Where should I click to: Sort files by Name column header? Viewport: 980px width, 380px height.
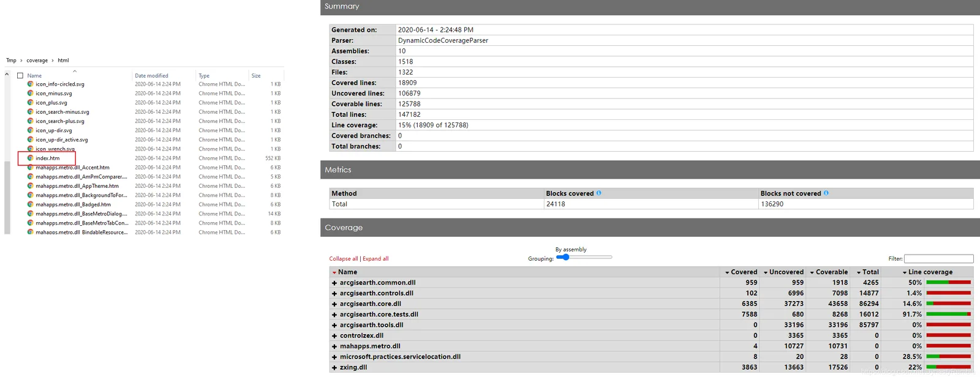(34, 76)
